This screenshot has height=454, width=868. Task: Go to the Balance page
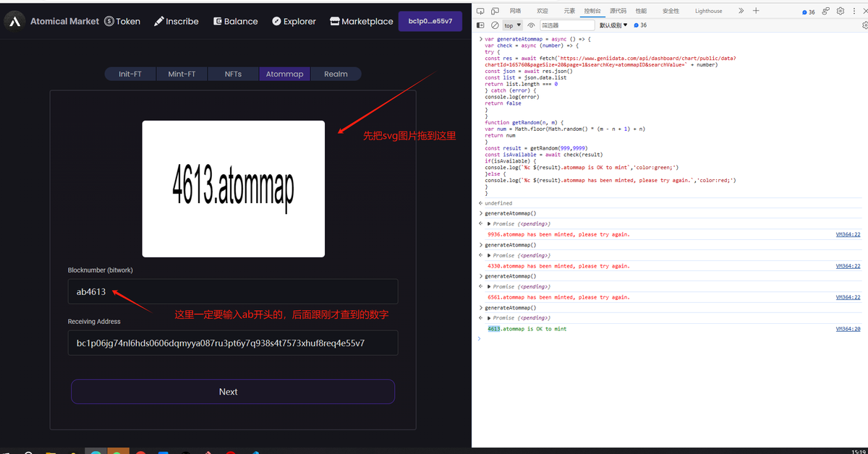pyautogui.click(x=236, y=21)
